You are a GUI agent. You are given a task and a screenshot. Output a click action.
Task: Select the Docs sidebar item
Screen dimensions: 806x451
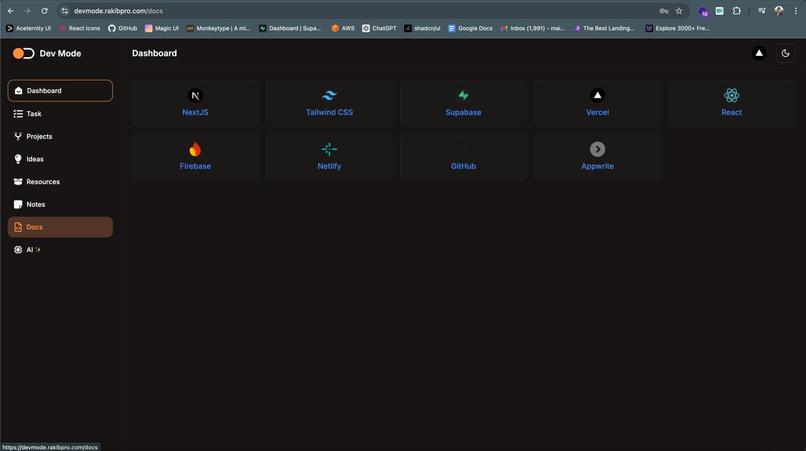click(x=60, y=227)
